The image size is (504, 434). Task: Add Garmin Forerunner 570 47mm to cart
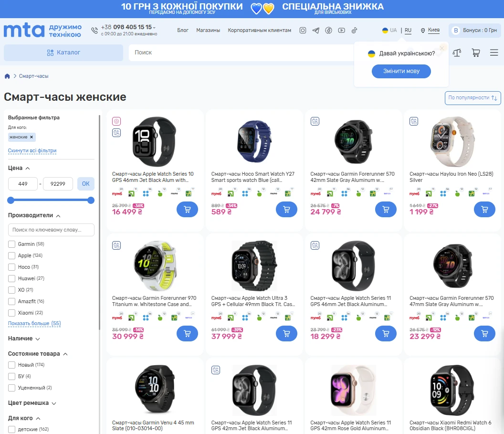click(485, 334)
